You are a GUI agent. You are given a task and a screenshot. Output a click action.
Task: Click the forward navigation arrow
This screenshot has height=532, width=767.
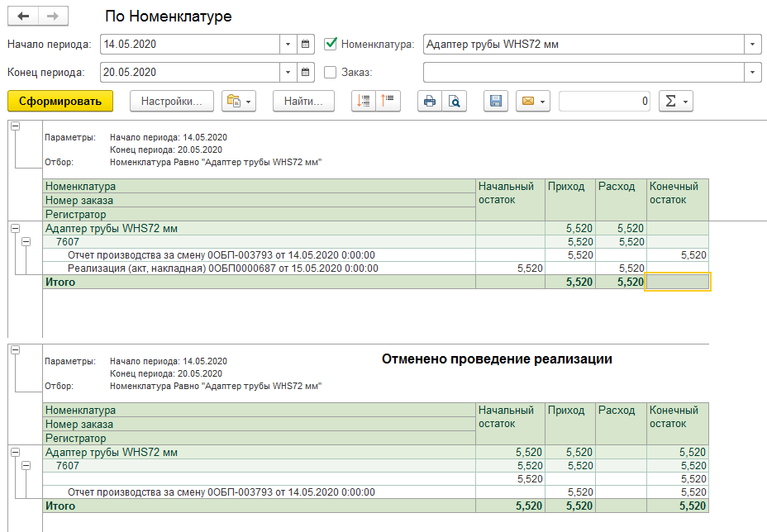coord(52,17)
